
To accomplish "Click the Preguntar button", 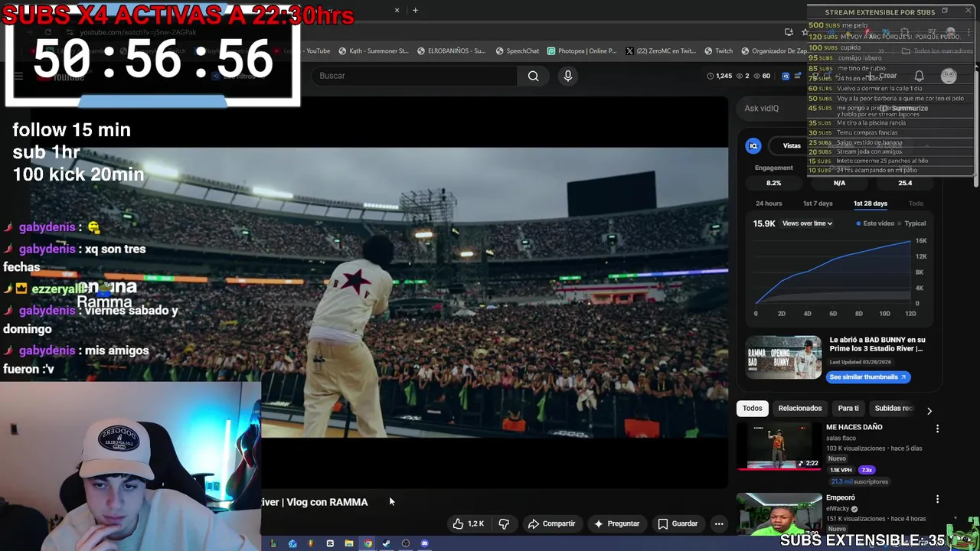I will pyautogui.click(x=616, y=523).
